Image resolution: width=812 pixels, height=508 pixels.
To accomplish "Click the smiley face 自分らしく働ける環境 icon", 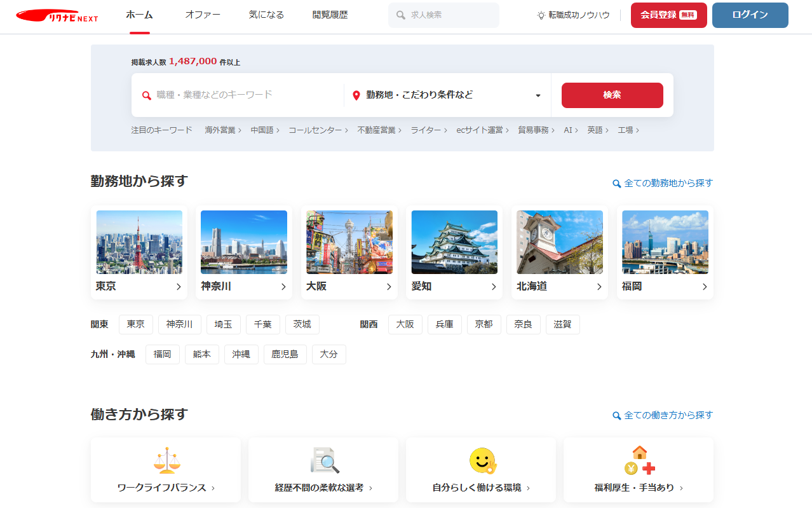I will coord(482,460).
